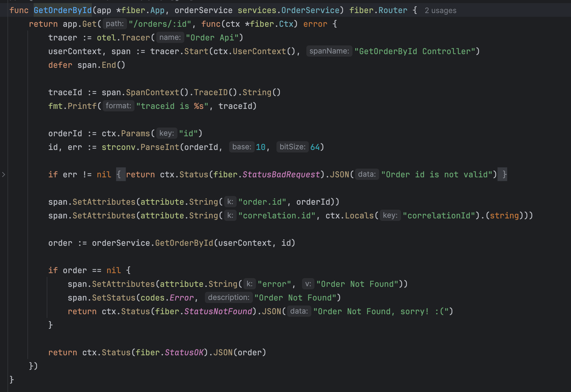Expand the folded block using the gutter chevron

click(3, 175)
